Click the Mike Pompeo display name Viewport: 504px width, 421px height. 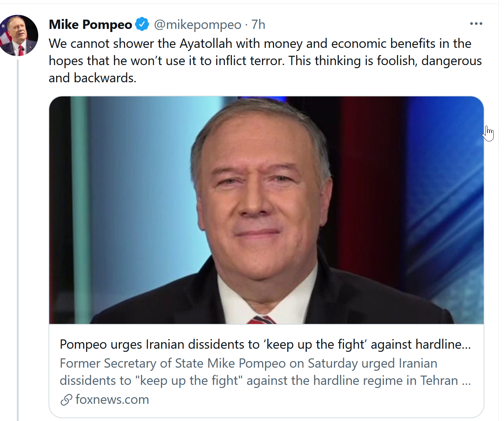pyautogui.click(x=91, y=24)
